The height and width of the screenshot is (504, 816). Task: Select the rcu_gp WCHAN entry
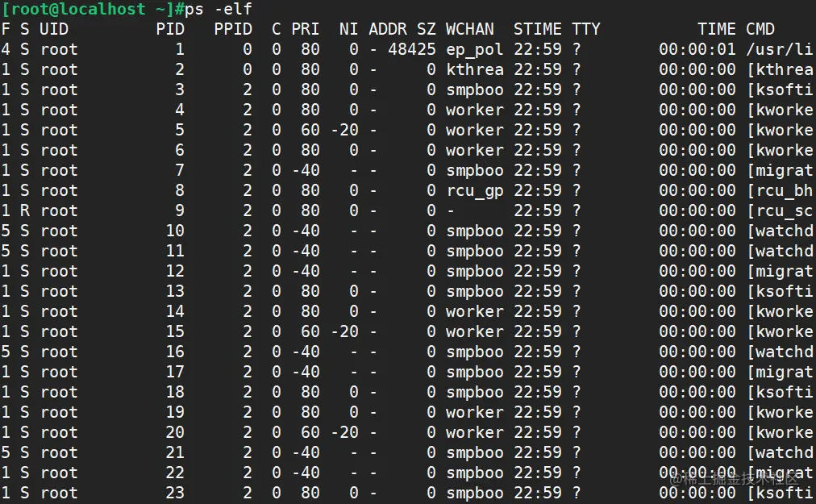coord(475,190)
